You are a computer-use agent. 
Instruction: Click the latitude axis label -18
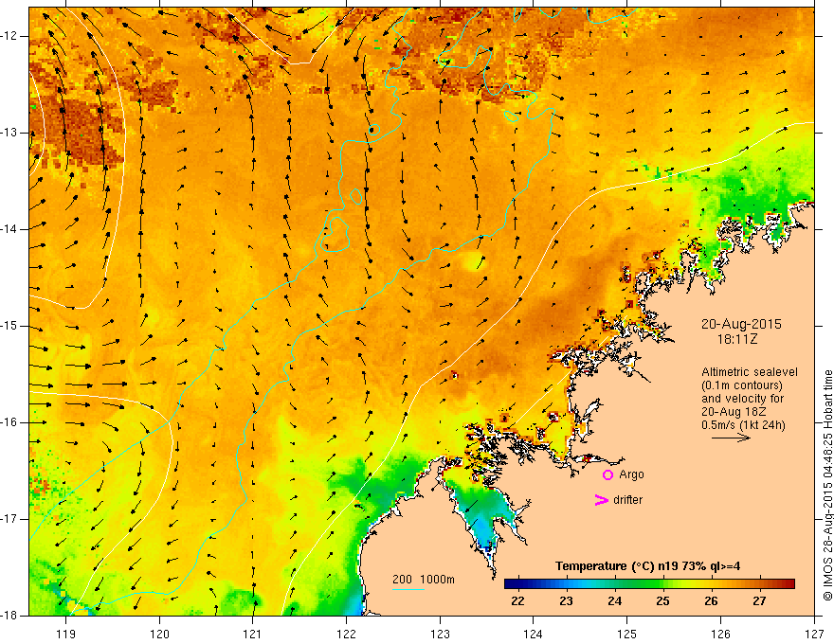(9, 616)
